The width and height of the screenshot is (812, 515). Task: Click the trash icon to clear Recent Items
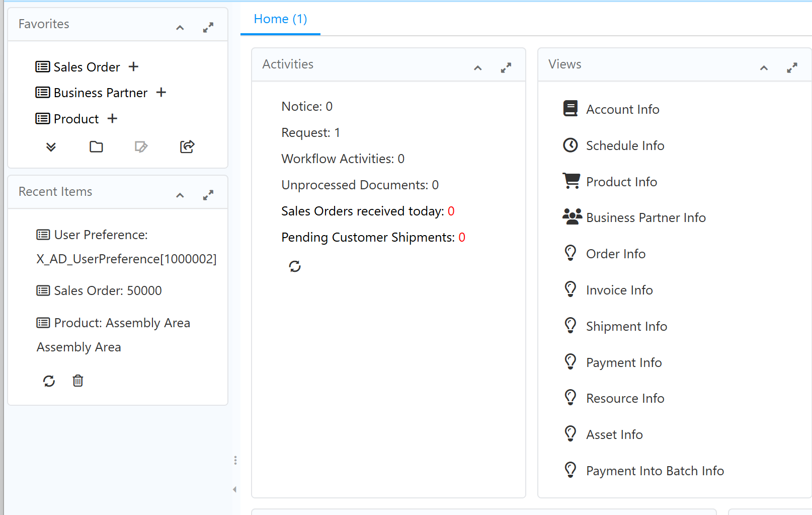(x=78, y=381)
